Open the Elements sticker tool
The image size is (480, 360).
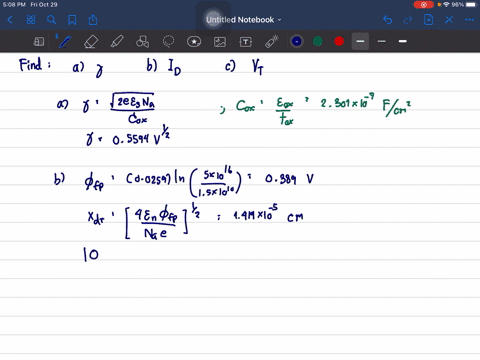click(194, 42)
